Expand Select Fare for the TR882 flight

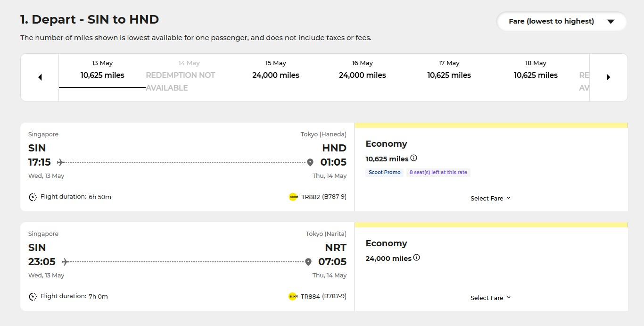tap(490, 198)
